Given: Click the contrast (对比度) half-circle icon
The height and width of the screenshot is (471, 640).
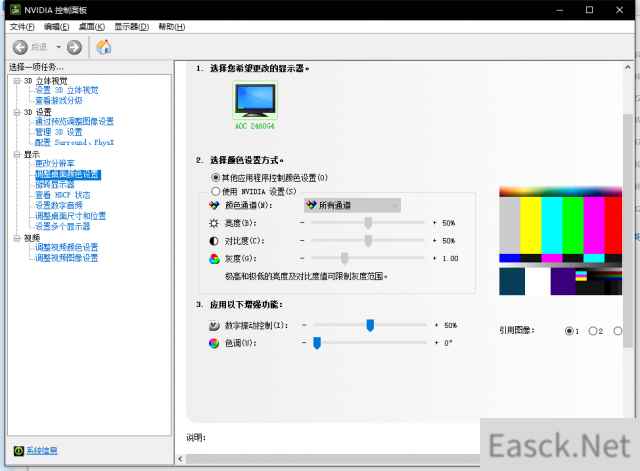Looking at the screenshot, I should 214,241.
